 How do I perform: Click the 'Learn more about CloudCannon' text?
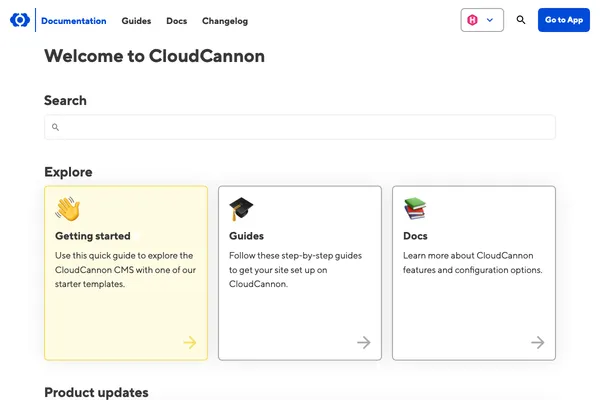(x=473, y=263)
